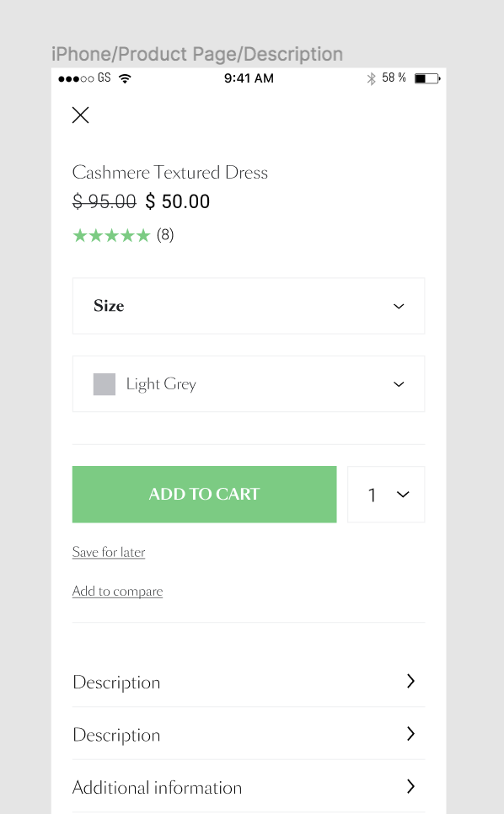The image size is (504, 814).
Task: Click the Bluetooth icon near battery indicator
Action: pos(372,78)
